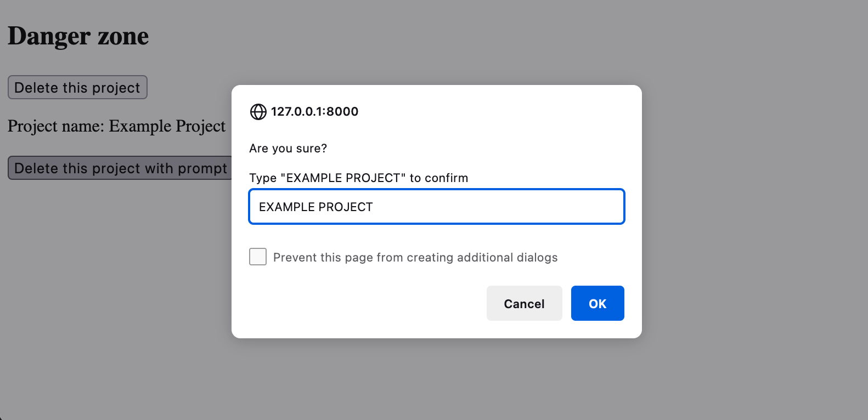868x420 pixels.
Task: Click the "Are you sure?" message
Action: pyautogui.click(x=288, y=149)
